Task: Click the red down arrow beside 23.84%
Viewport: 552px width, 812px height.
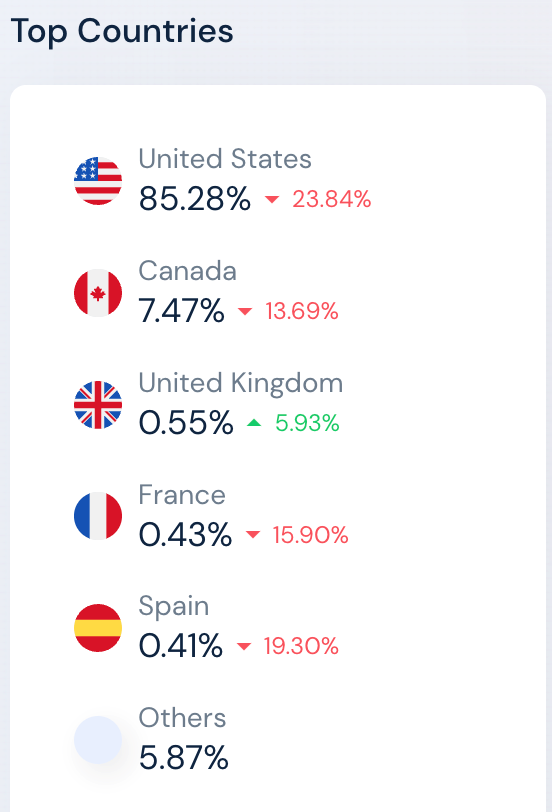Action: click(272, 199)
